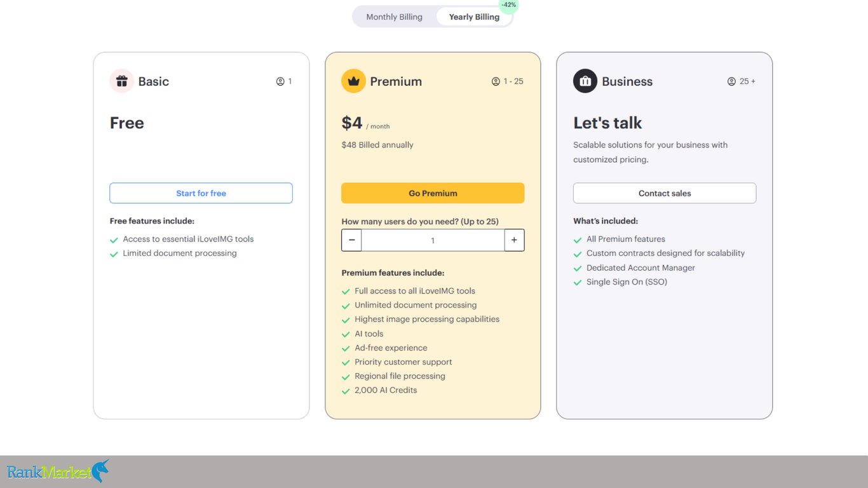Image resolution: width=868 pixels, height=488 pixels.
Task: Click $48 Billed annually text
Action: tap(377, 145)
